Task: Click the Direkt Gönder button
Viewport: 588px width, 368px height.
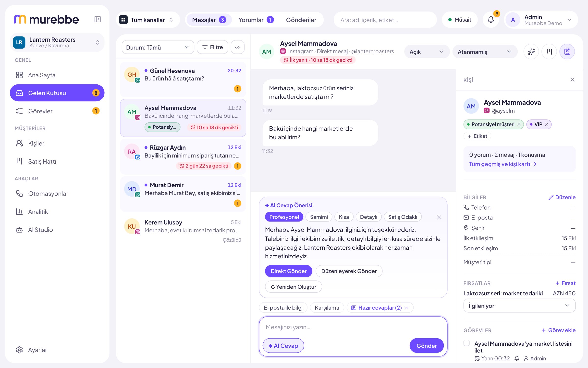Action: 288,271
